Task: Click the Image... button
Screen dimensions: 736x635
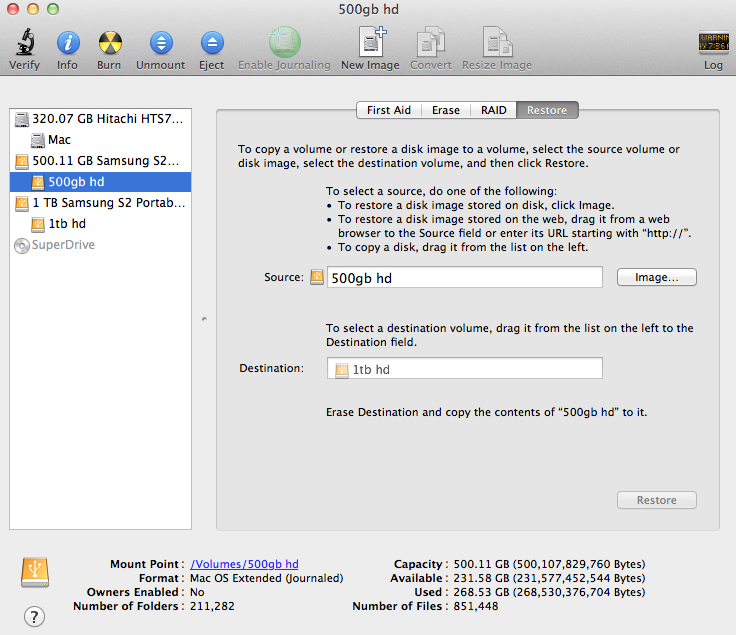Action: pos(657,277)
